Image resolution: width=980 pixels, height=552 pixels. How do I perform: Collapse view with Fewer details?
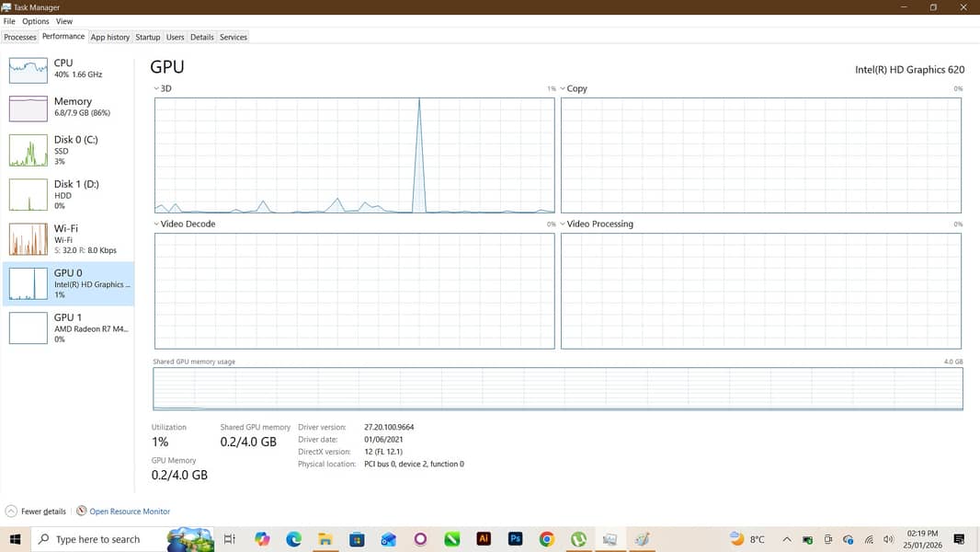click(36, 512)
